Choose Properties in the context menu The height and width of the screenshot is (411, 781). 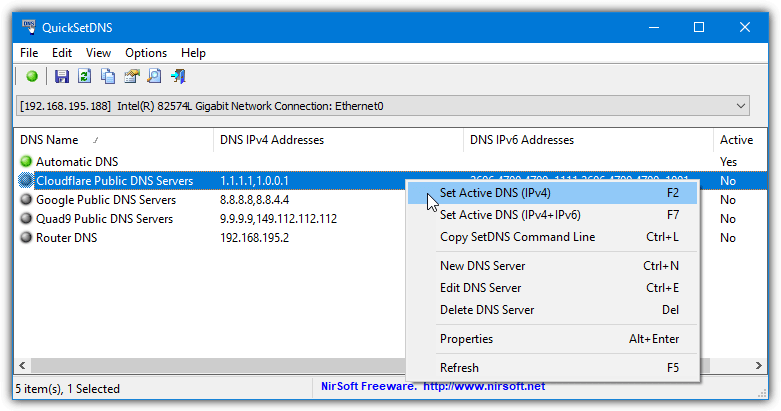click(552, 338)
